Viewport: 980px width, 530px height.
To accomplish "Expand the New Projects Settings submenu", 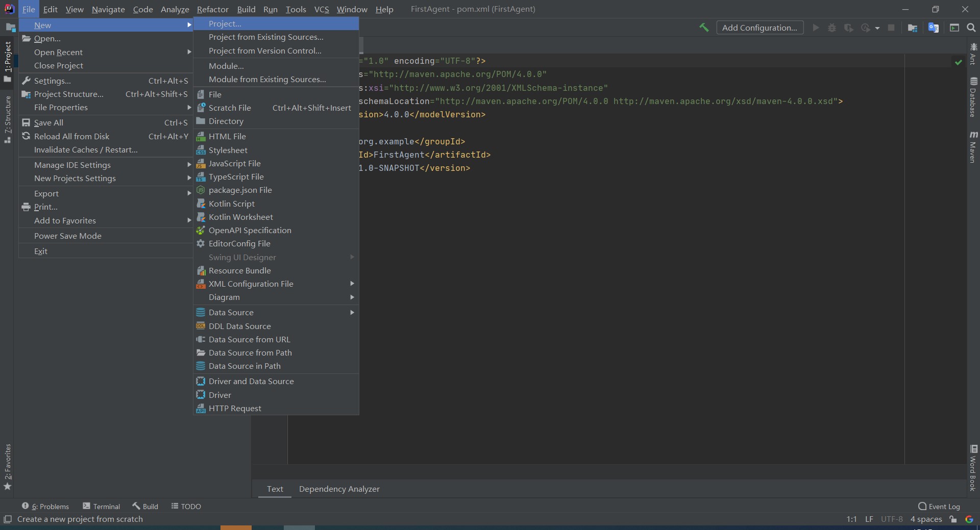I will 106,178.
